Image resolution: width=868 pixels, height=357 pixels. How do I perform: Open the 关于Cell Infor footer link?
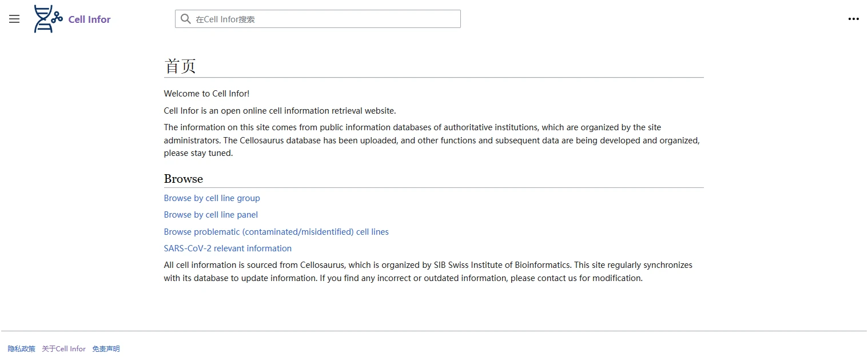pos(63,349)
